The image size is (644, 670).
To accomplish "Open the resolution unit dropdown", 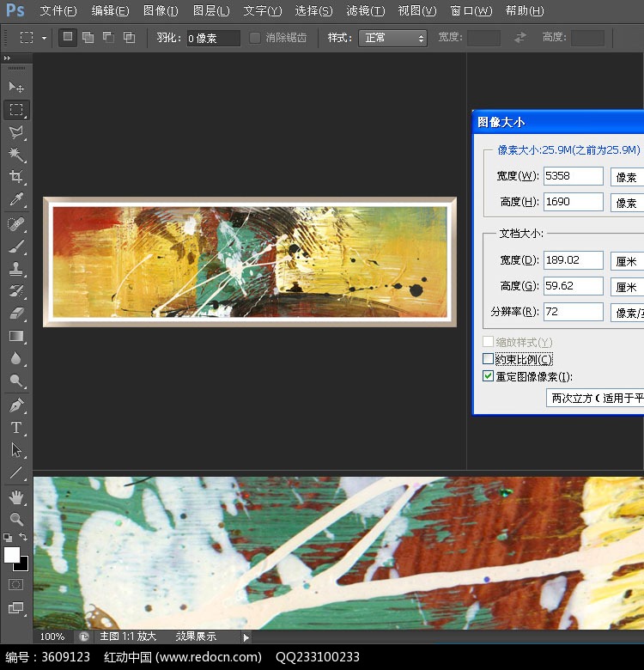I will (627, 313).
